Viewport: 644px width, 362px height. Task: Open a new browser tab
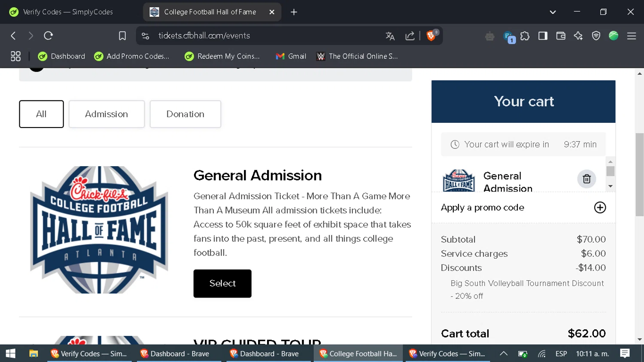click(x=294, y=12)
